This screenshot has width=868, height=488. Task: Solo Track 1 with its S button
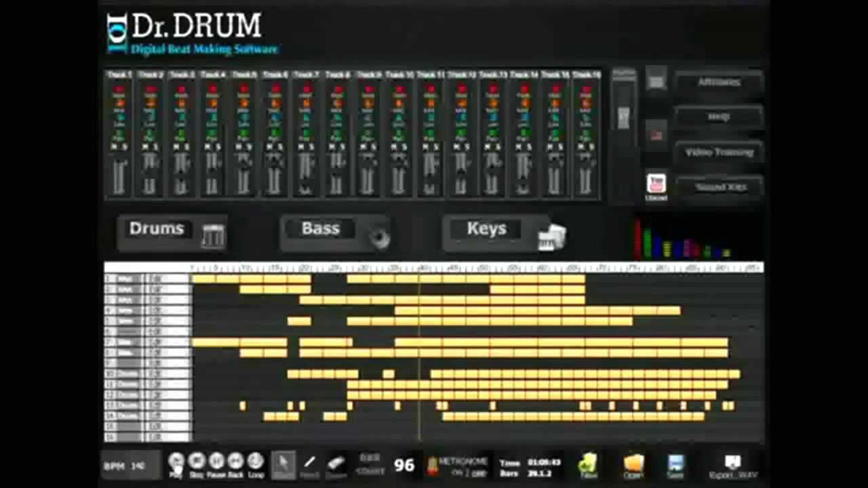click(124, 147)
